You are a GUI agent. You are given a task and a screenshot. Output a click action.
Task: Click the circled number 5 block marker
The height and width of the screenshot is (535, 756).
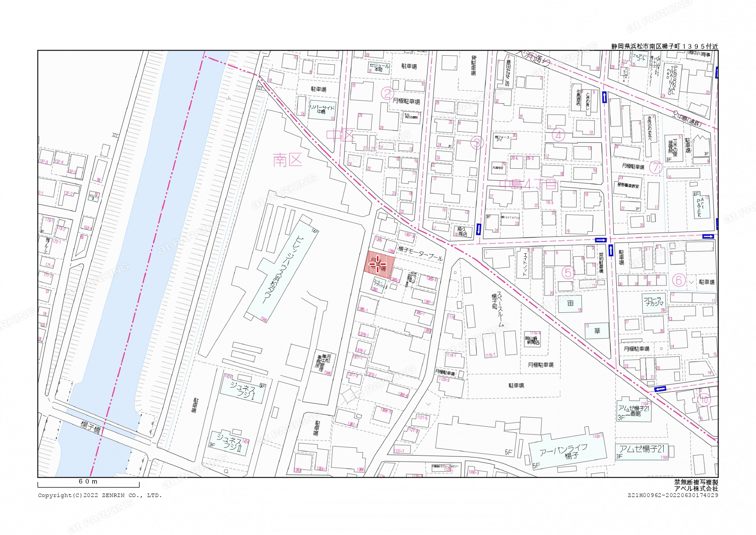[x=568, y=273]
